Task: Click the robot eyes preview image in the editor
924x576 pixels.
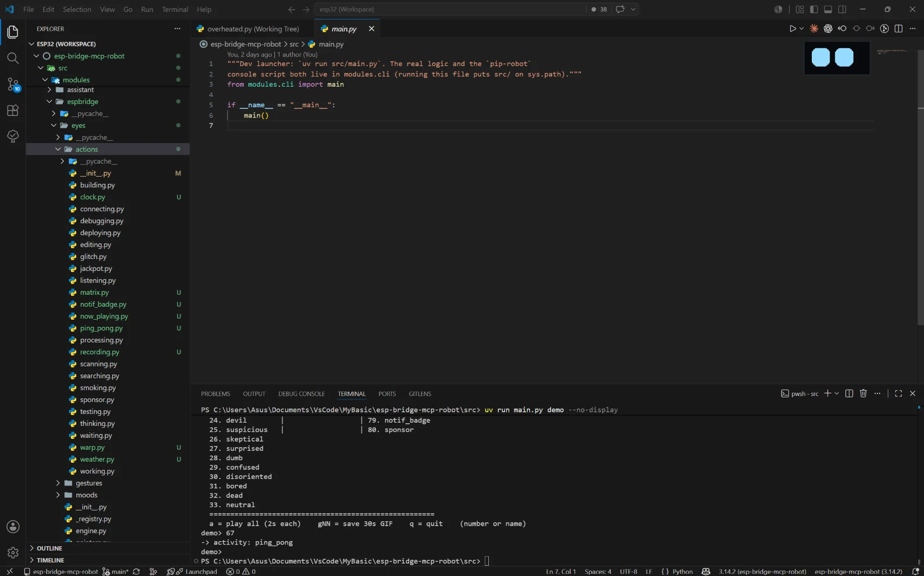Action: [x=837, y=57]
